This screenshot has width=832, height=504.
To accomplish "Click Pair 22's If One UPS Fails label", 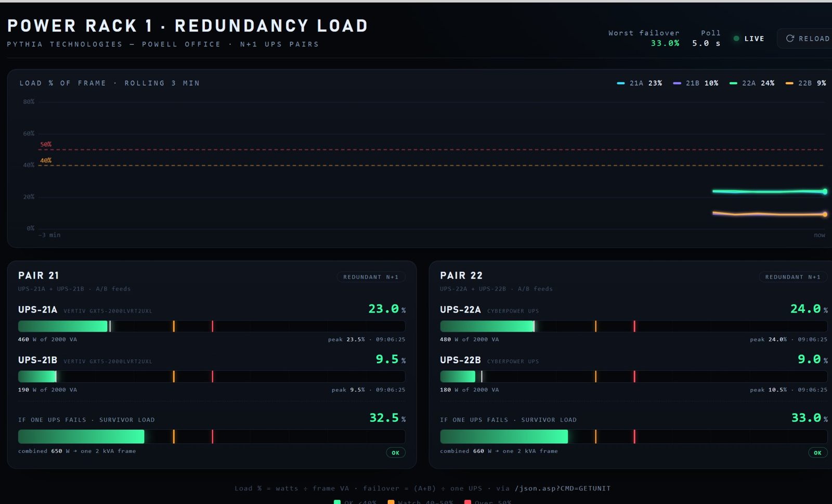I will coord(508,420).
